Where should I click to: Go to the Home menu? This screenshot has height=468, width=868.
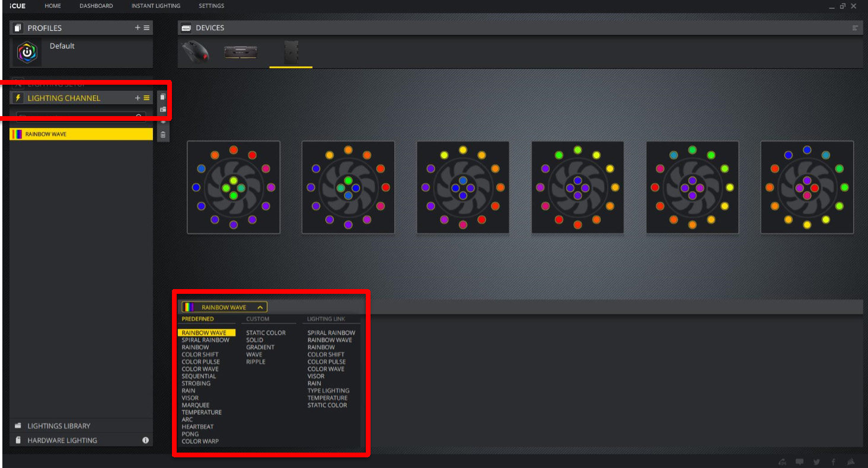pos(53,6)
